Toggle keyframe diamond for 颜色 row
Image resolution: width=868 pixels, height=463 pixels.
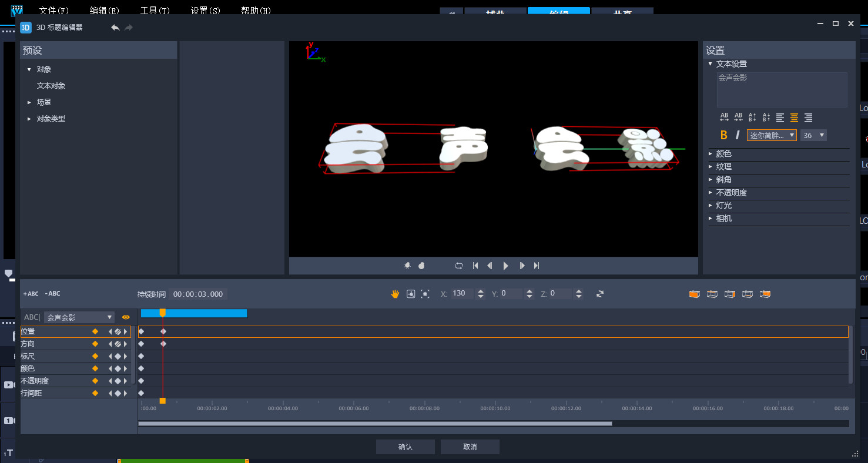95,368
